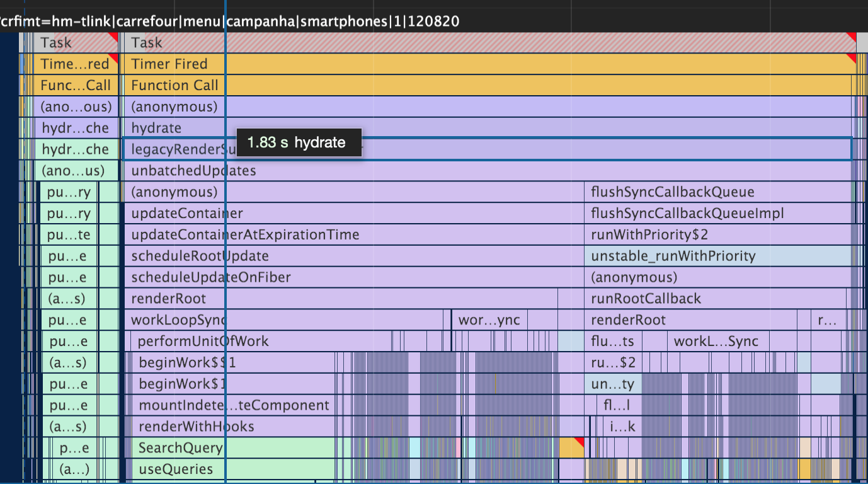Select the narrow Task bar above Time...red
The image size is (868, 484).
coord(76,43)
